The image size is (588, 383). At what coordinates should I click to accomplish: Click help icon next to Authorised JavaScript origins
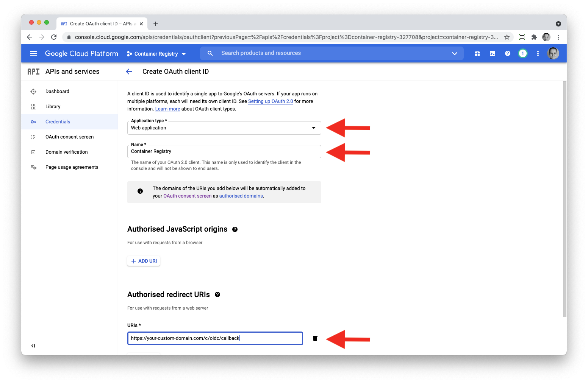[235, 229]
